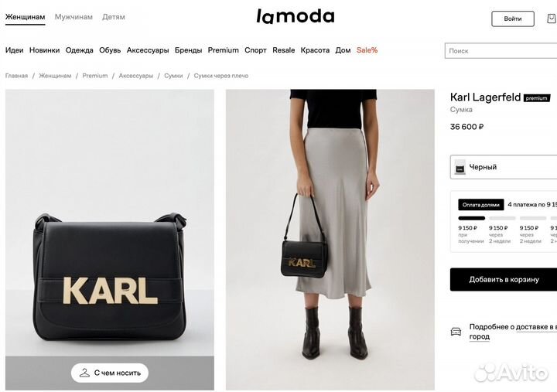Image resolution: width=557 pixels, height=392 pixels.
Task: Click the hanger icon in С чем носить
Action: (x=84, y=373)
